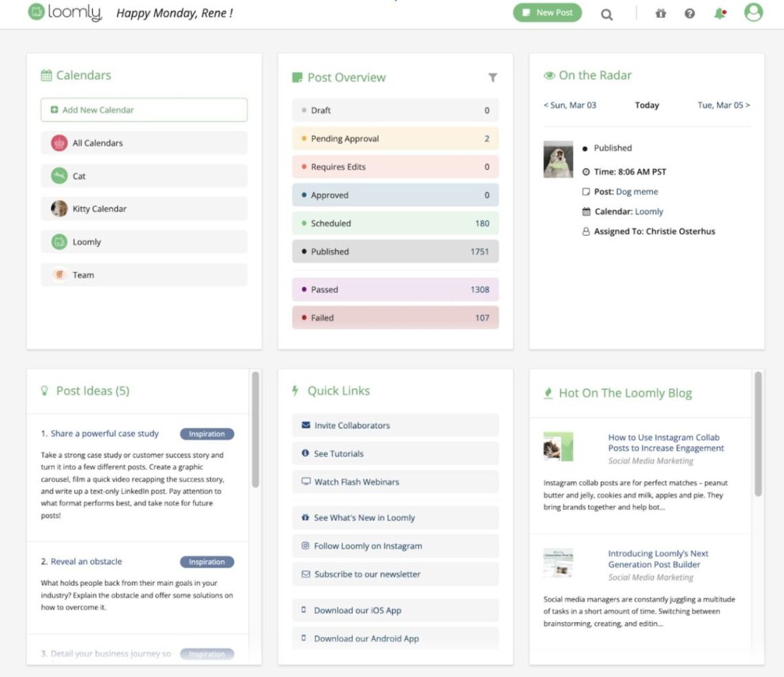The width and height of the screenshot is (784, 677).
Task: Click the what's new gift icon
Action: pos(660,14)
